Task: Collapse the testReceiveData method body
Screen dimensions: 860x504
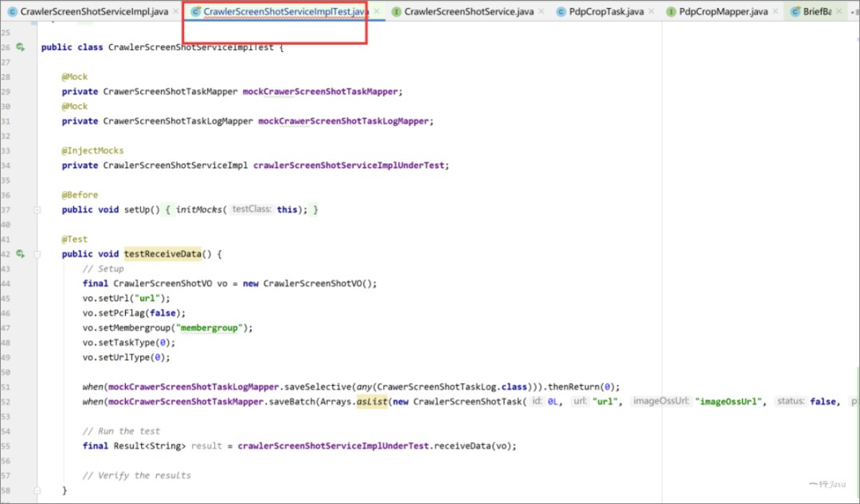Action: [x=37, y=254]
